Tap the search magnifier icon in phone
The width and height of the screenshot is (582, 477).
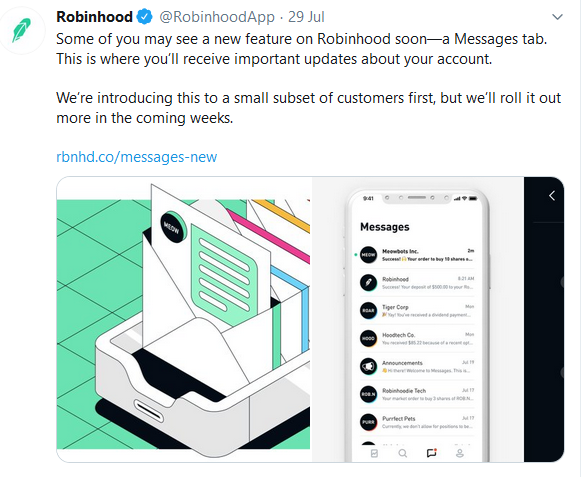click(x=403, y=453)
